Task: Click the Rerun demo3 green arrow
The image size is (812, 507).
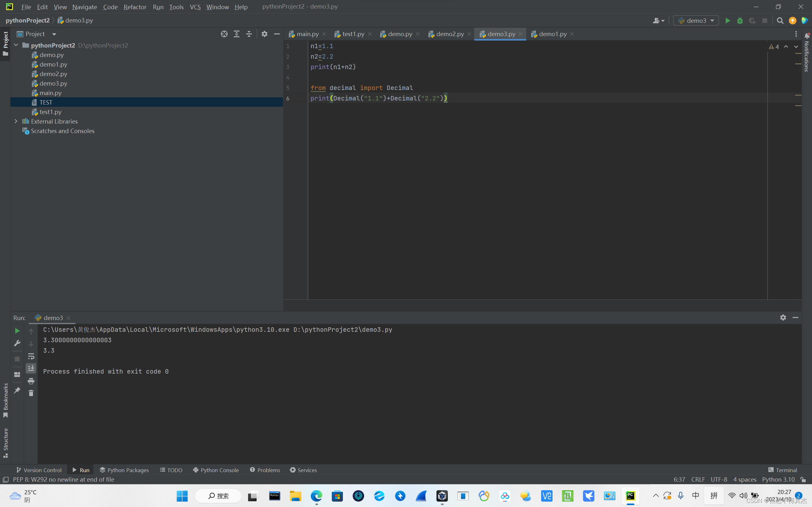Action: [x=17, y=331]
